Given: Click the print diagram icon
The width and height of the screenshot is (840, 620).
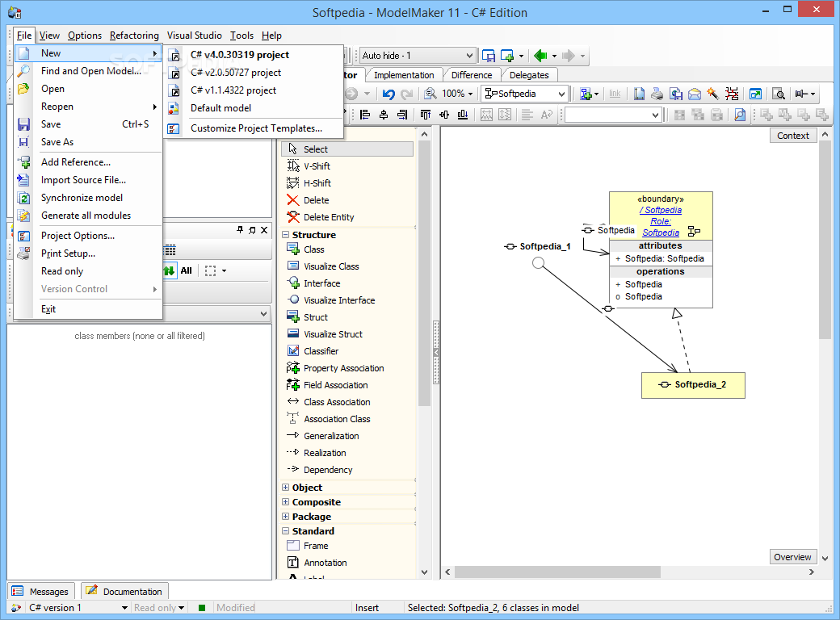Looking at the screenshot, I should [657, 94].
